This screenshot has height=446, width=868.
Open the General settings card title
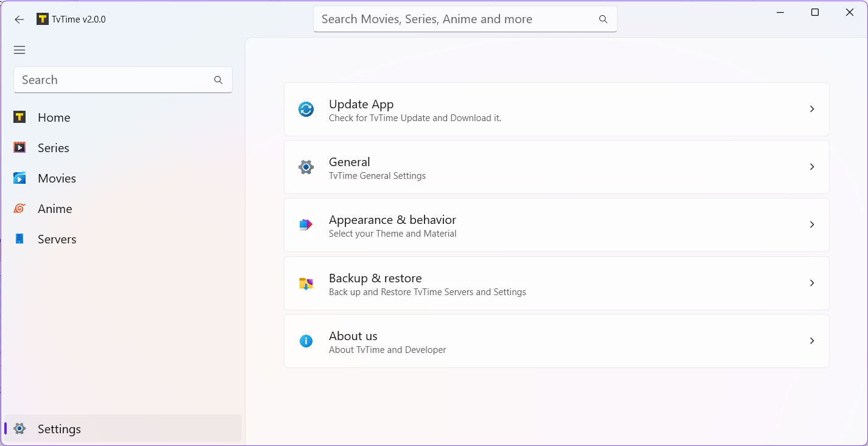click(349, 162)
